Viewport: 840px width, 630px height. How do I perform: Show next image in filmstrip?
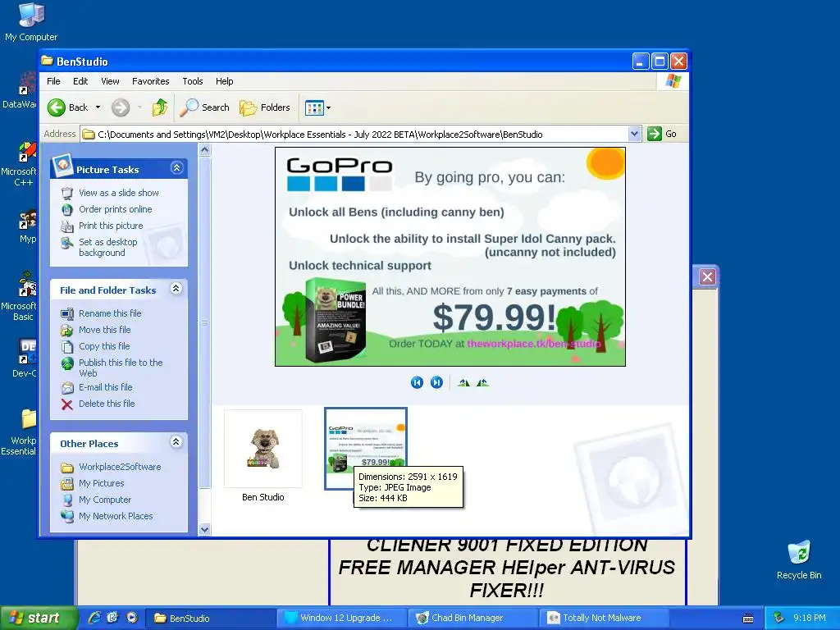(436, 382)
